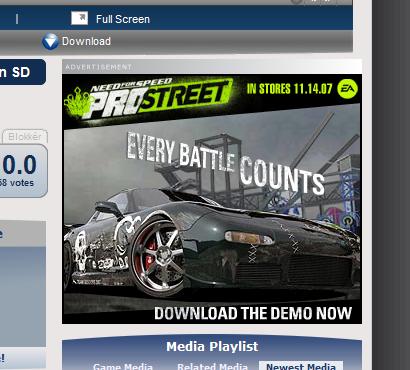The width and height of the screenshot is (410, 370).
Task: Click the blue Download gem icon
Action: (50, 41)
